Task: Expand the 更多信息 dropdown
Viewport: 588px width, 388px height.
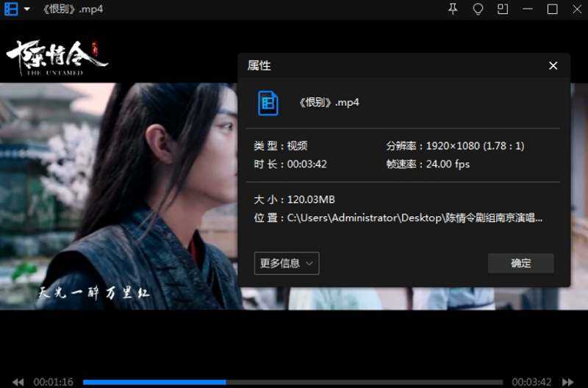Action: (287, 263)
